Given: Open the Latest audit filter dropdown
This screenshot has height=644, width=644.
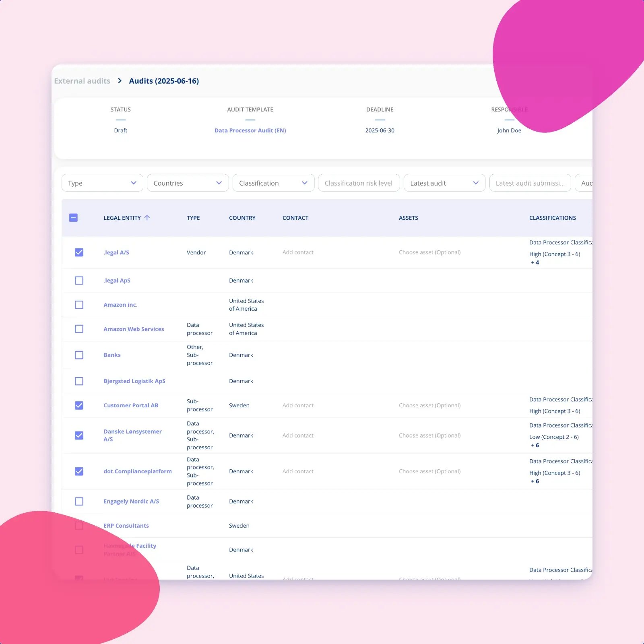Looking at the screenshot, I should pyautogui.click(x=444, y=183).
